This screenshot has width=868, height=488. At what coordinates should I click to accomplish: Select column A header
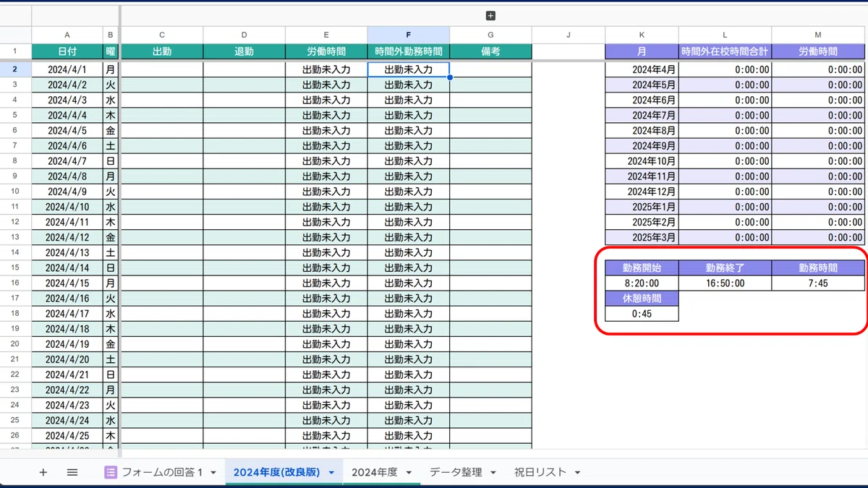coord(67,35)
